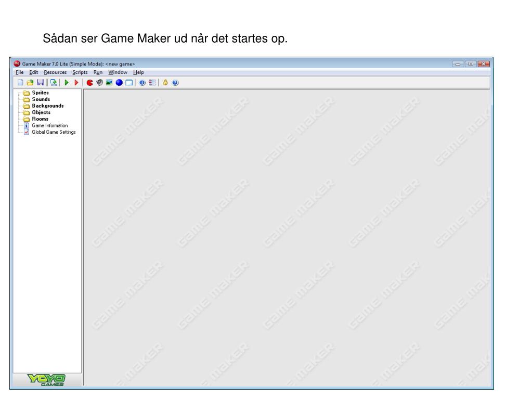The height and width of the screenshot is (399, 532).
Task: Create an object using blue ball icon
Action: coord(119,82)
